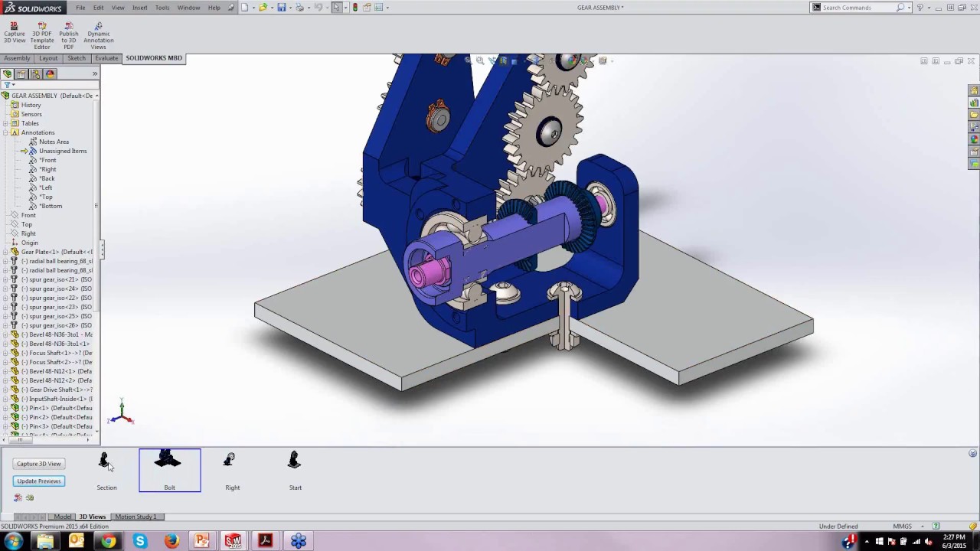Select the *Back annotation view
Image resolution: width=980 pixels, height=551 pixels.
click(x=47, y=178)
